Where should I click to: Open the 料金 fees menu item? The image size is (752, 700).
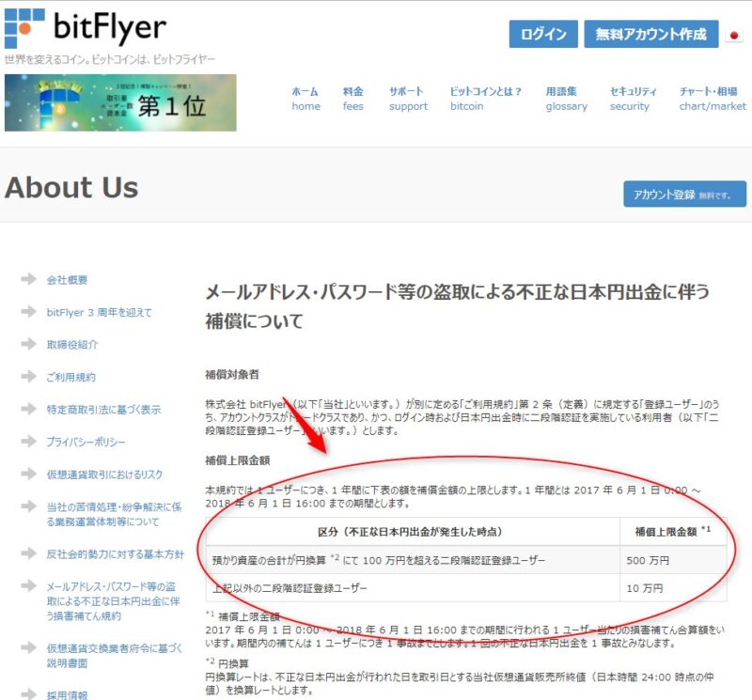[353, 99]
